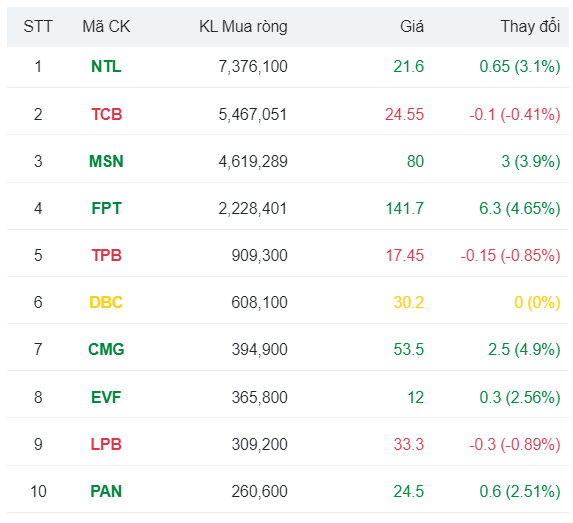Click the change value 0.65 (3.1%)
This screenshot has height=523, width=573.
(x=520, y=67)
